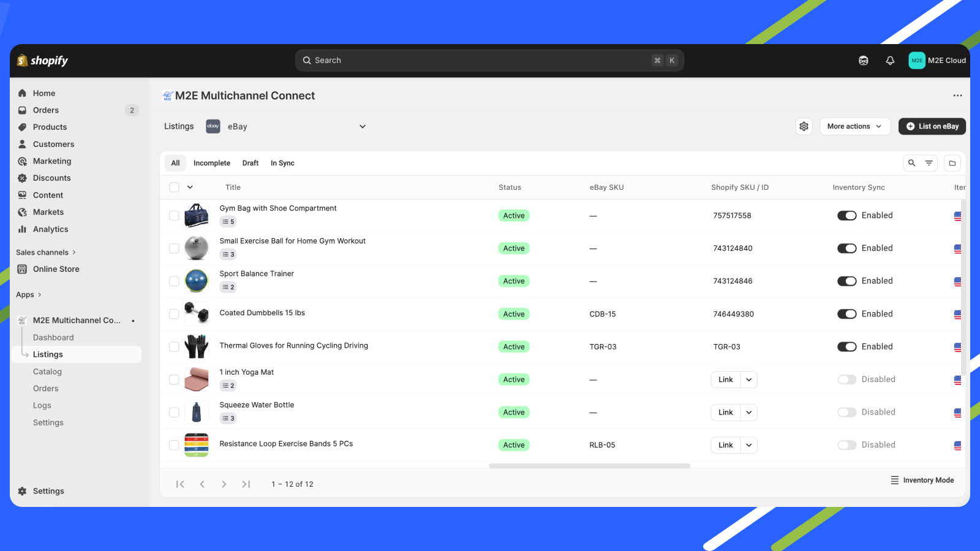The height and width of the screenshot is (551, 980).
Task: Click eBay logo icon next to Listings
Action: (x=213, y=126)
